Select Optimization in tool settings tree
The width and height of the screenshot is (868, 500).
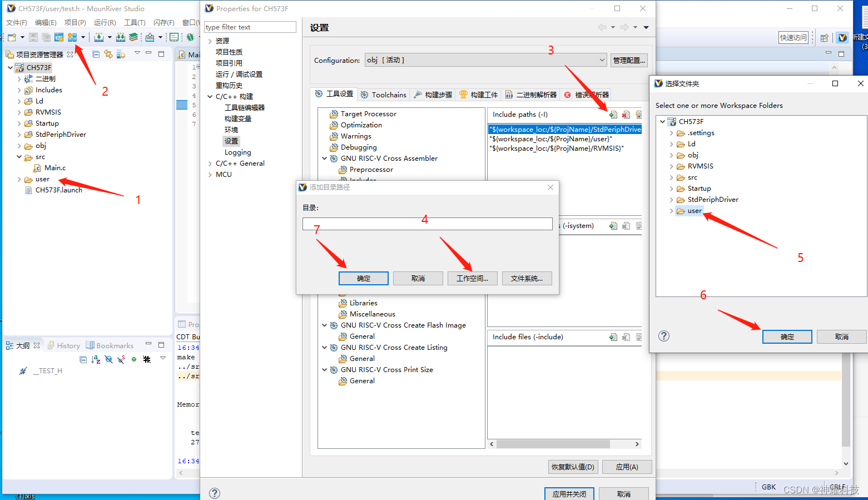point(361,125)
